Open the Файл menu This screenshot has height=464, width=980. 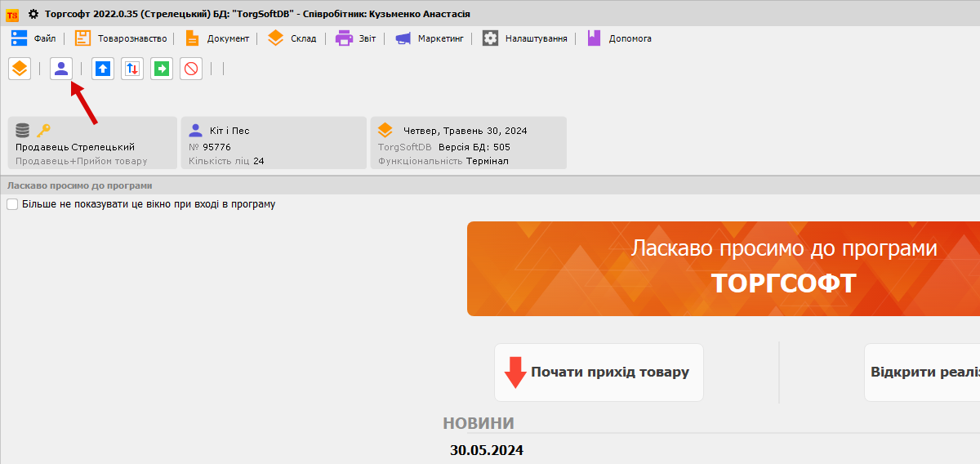[33, 38]
